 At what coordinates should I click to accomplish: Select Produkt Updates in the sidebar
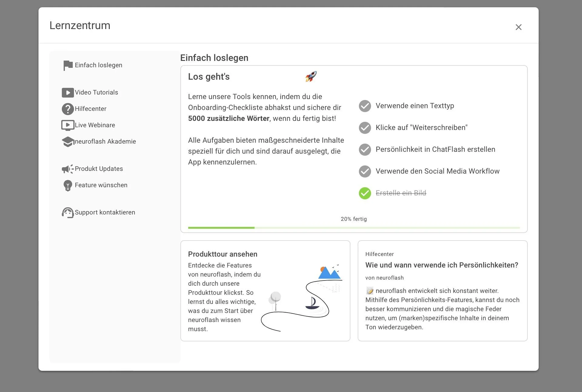(99, 169)
